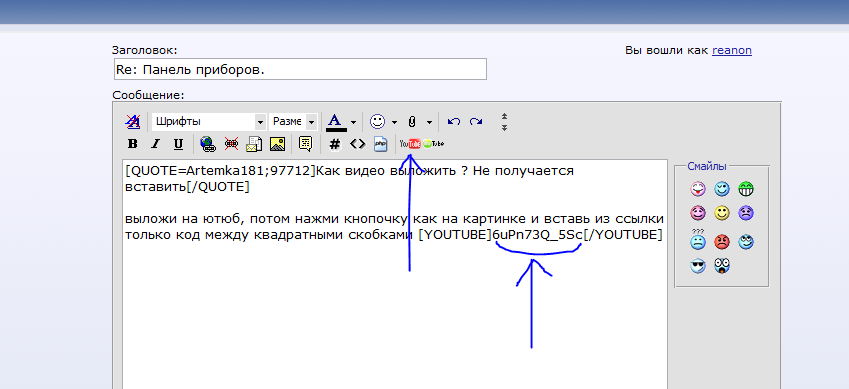Decrease editor size with up arrows
849x389 pixels.
pyautogui.click(x=504, y=116)
